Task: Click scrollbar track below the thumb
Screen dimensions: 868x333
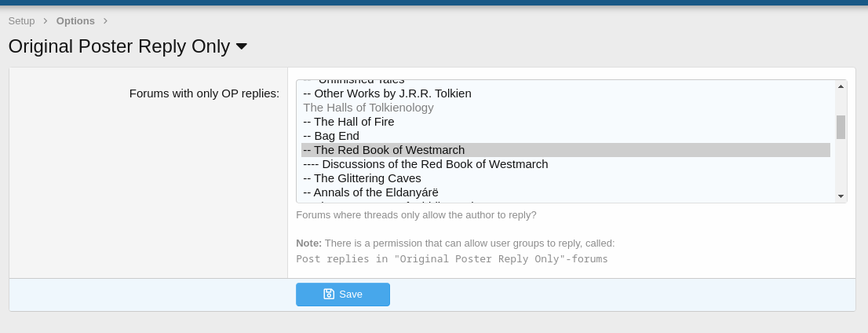Action: [x=841, y=169]
